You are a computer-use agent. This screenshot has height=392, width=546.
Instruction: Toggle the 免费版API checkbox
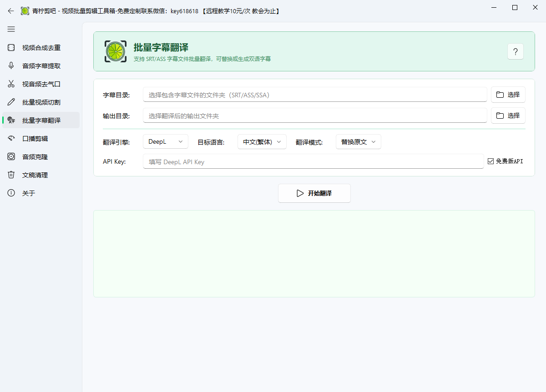(x=491, y=161)
